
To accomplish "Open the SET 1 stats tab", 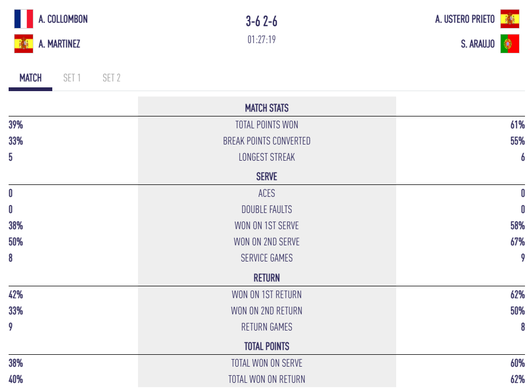I will click(x=72, y=78).
